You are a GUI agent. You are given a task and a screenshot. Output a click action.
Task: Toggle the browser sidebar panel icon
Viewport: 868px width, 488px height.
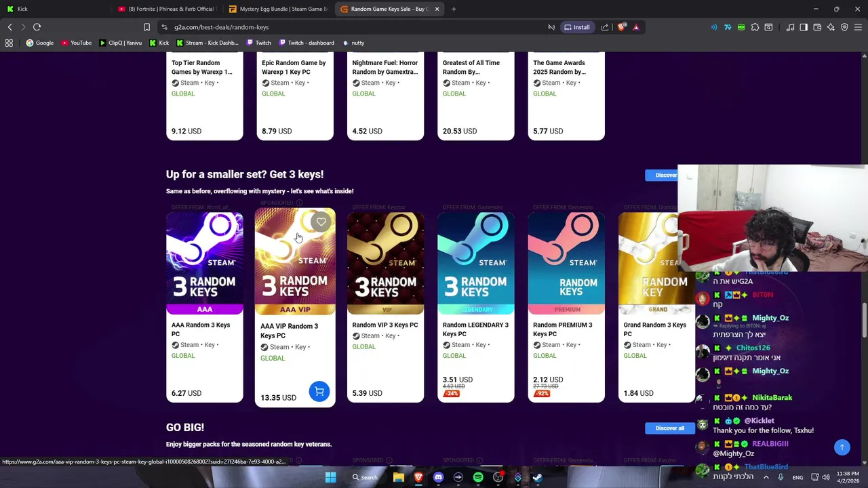click(804, 27)
